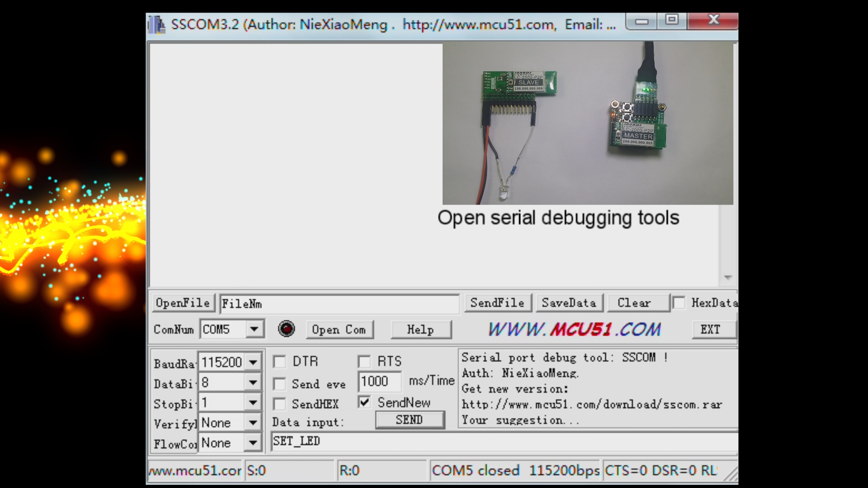The width and height of the screenshot is (868, 488).
Task: Open the OpenFile dialog
Action: [183, 303]
